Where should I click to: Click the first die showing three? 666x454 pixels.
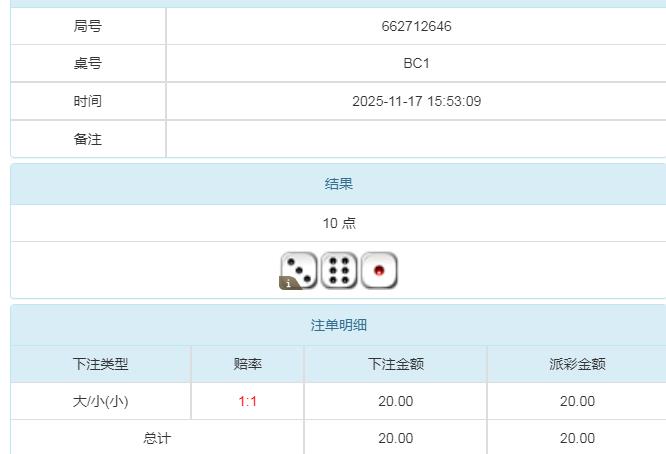coord(298,271)
